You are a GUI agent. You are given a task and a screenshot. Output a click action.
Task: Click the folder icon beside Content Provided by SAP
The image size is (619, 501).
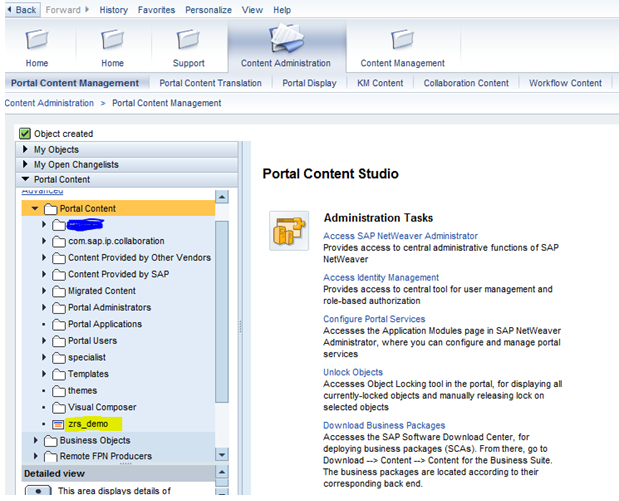[x=59, y=274]
